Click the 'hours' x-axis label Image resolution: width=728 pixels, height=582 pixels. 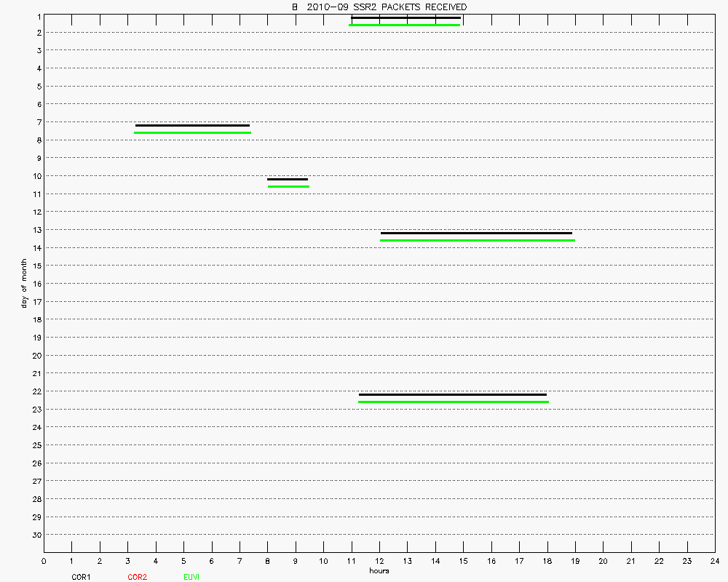[379, 570]
